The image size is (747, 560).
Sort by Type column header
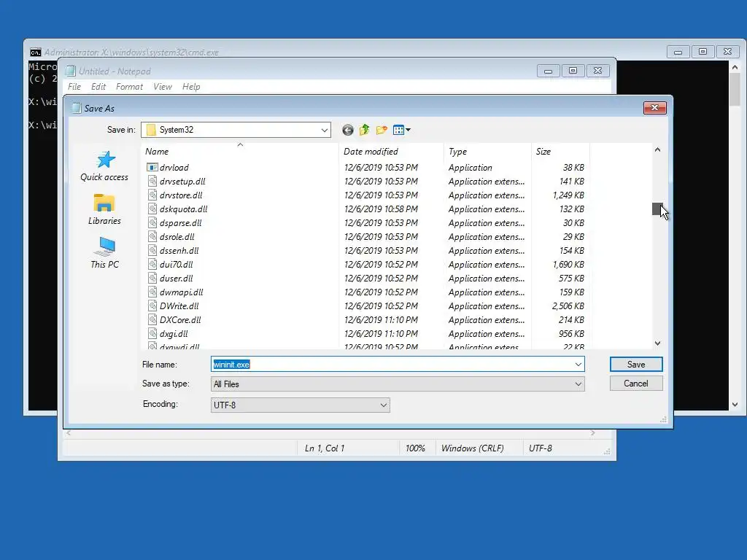[x=487, y=152]
